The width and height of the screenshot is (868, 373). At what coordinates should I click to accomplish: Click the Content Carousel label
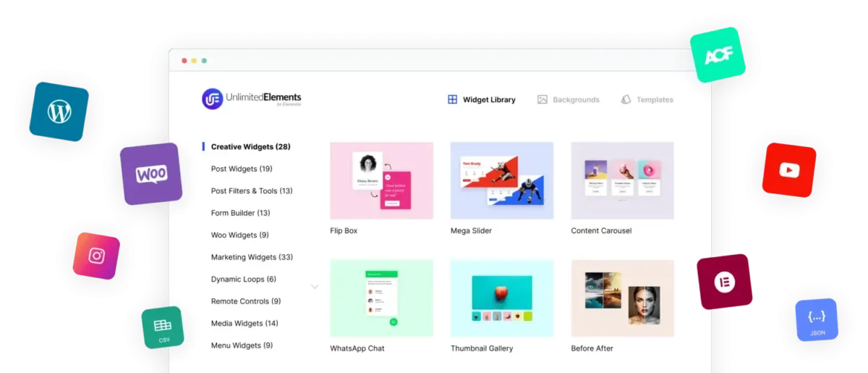[x=601, y=231]
